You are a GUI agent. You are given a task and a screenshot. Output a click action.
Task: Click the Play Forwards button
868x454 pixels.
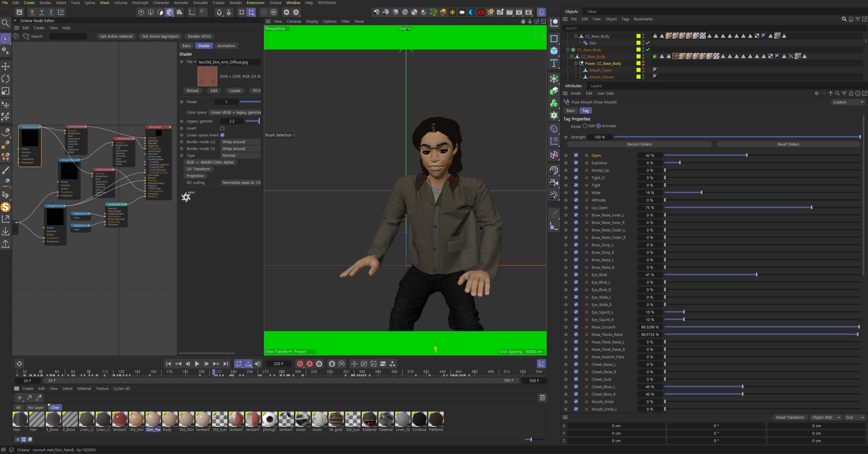pos(197,364)
